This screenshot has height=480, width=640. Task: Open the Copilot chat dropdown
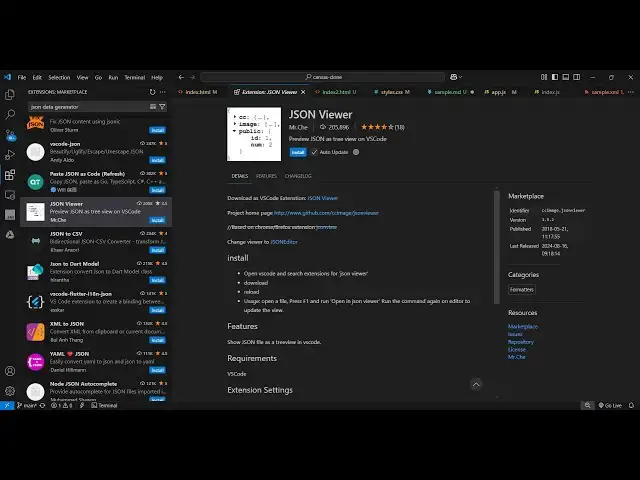pos(456,77)
